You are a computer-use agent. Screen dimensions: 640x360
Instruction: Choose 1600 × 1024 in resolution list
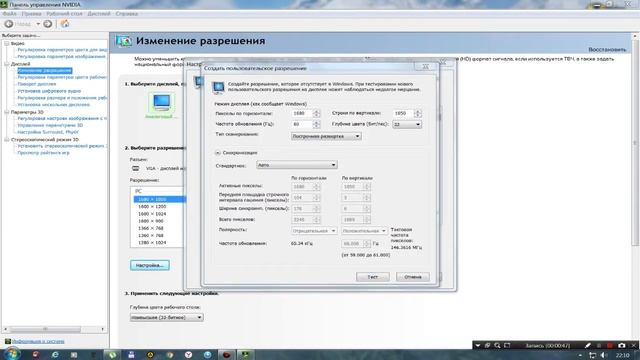[152, 214]
